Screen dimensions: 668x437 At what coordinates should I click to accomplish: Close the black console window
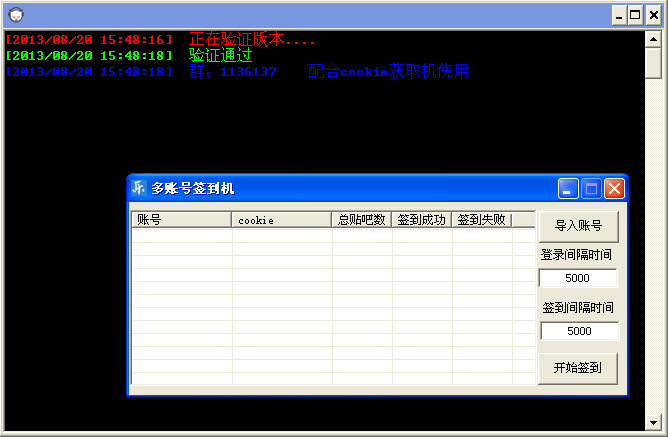(654, 16)
